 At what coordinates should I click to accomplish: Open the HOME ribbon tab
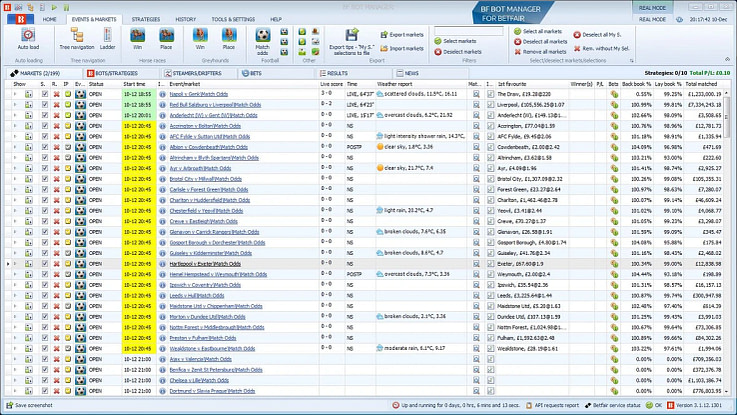pyautogui.click(x=49, y=19)
